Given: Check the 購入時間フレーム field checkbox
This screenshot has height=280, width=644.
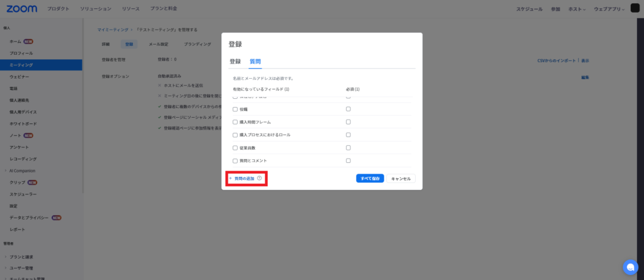Looking at the screenshot, I should 235,122.
